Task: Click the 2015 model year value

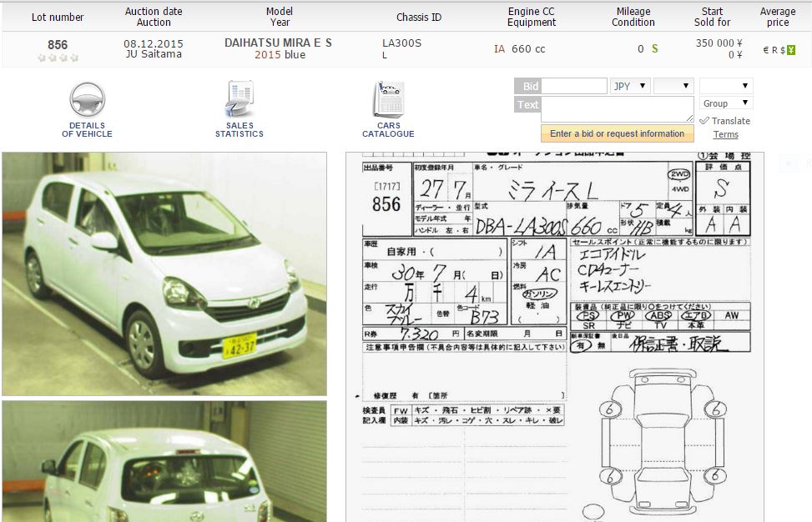Action: 267,55
